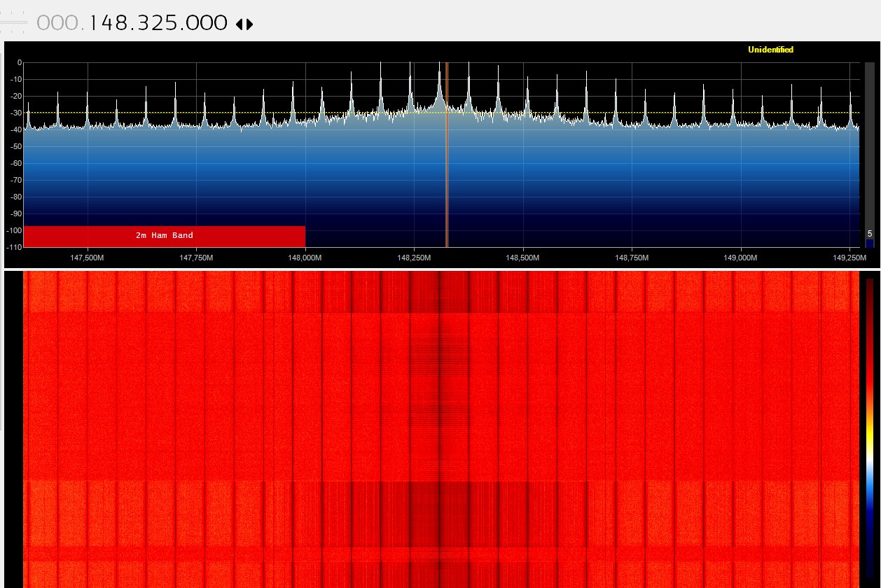The width and height of the screenshot is (881, 588).
Task: Click the waterfall color gradient bar
Action: pos(870,428)
